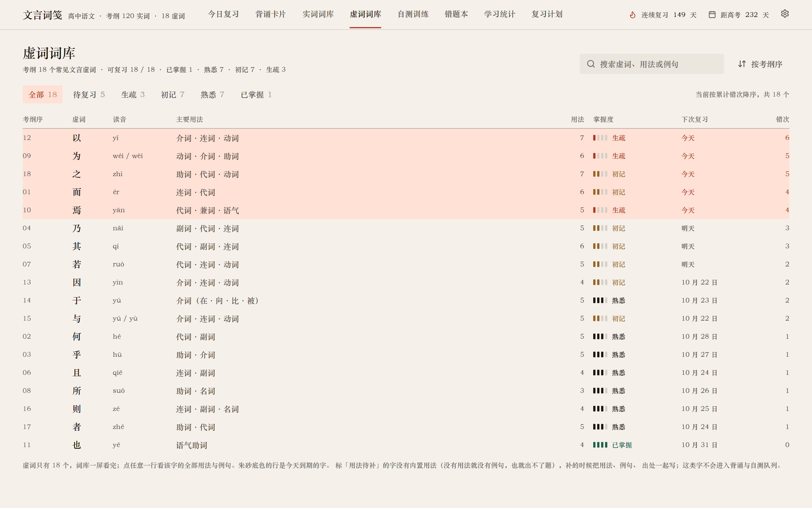Image resolution: width=812 pixels, height=508 pixels.
Task: Select the 虚词词库 tab
Action: click(365, 14)
